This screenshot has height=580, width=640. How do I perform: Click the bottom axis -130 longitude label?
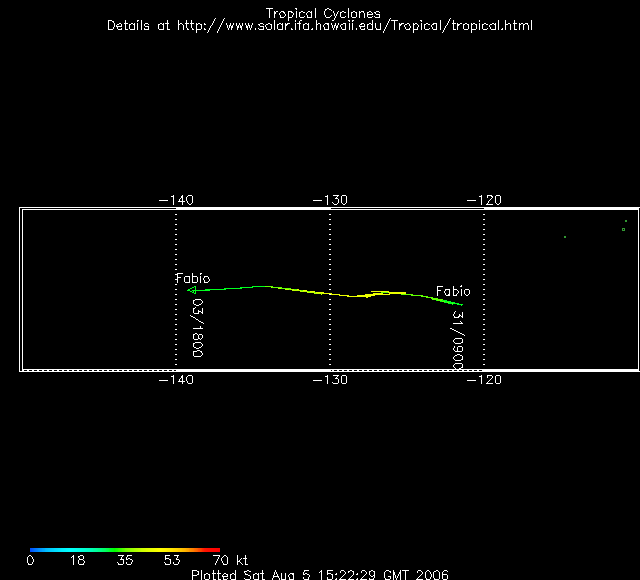click(329, 379)
